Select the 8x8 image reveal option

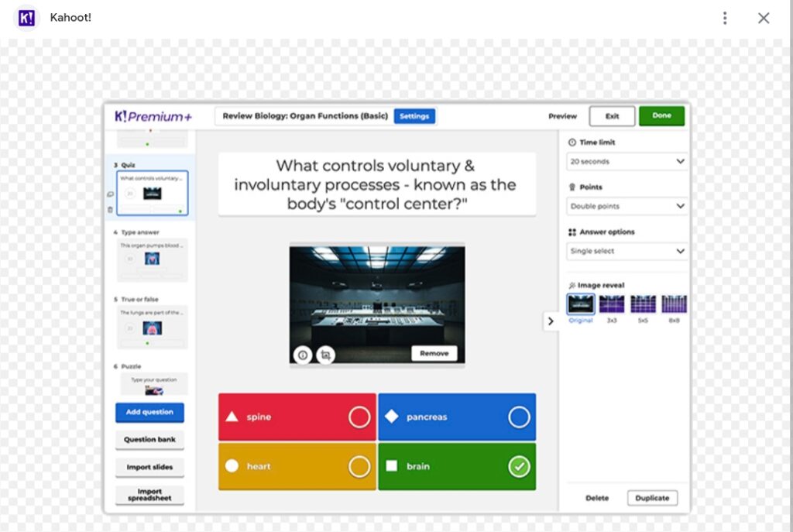[674, 304]
